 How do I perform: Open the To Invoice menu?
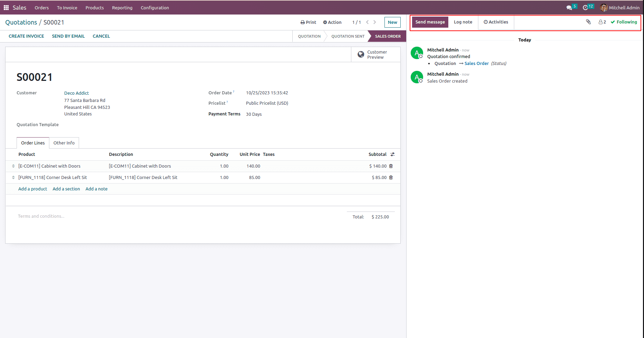click(x=67, y=8)
